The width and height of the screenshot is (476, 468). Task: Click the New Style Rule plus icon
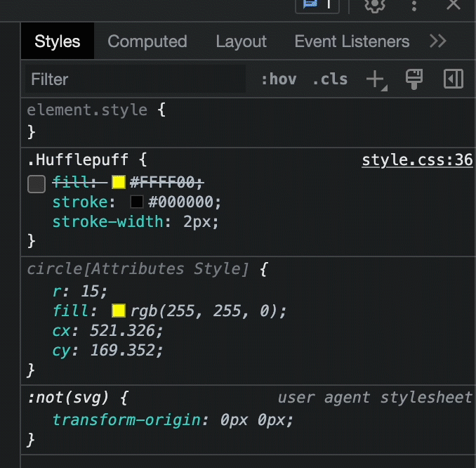click(376, 79)
